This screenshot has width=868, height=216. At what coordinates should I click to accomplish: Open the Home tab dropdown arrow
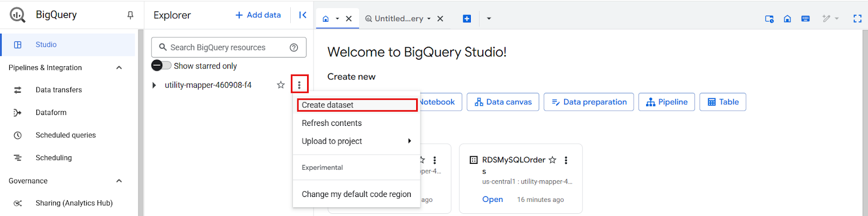(337, 18)
